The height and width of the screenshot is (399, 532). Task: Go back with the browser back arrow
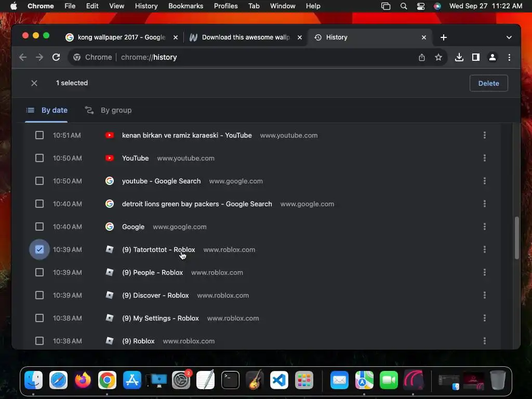coord(23,57)
